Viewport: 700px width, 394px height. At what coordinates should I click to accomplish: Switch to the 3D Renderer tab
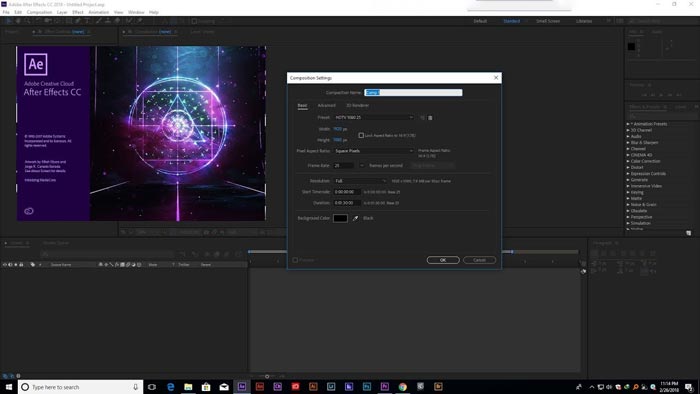click(358, 106)
